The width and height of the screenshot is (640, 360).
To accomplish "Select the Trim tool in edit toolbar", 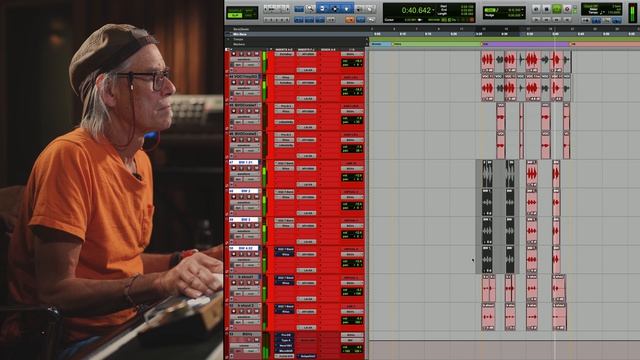I will (322, 9).
